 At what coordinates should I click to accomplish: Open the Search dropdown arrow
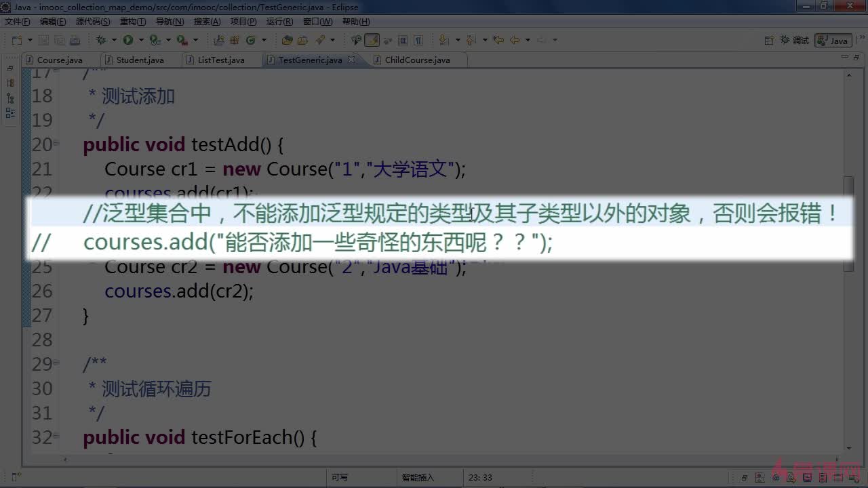click(x=333, y=40)
